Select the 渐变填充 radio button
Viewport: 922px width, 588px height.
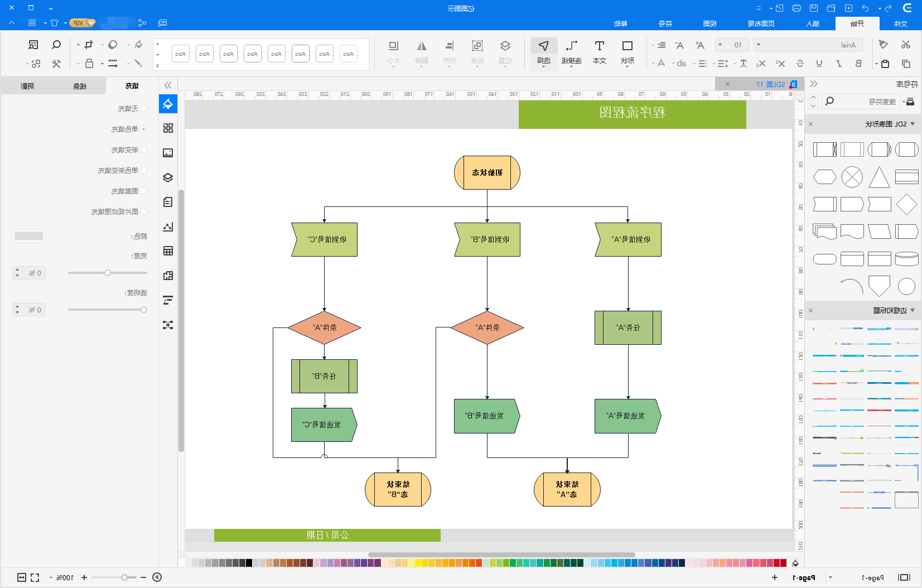144,150
